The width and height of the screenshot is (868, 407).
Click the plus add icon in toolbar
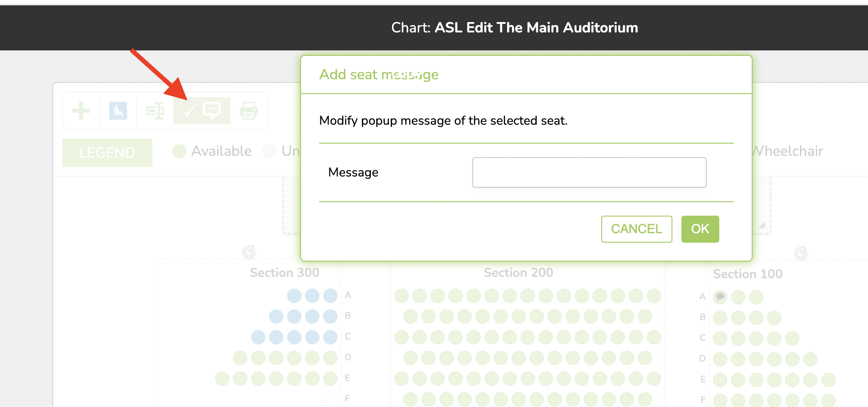tap(81, 111)
